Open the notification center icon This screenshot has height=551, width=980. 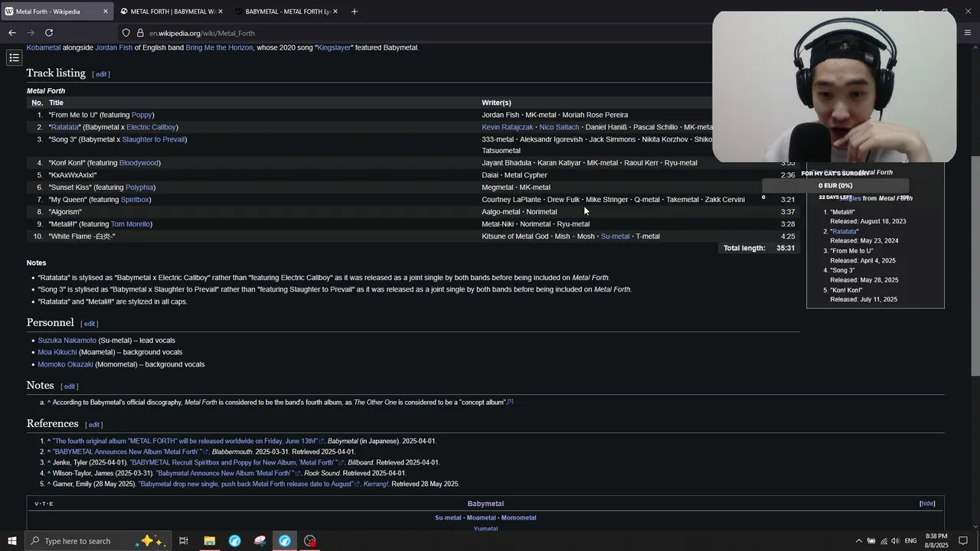coord(963,541)
